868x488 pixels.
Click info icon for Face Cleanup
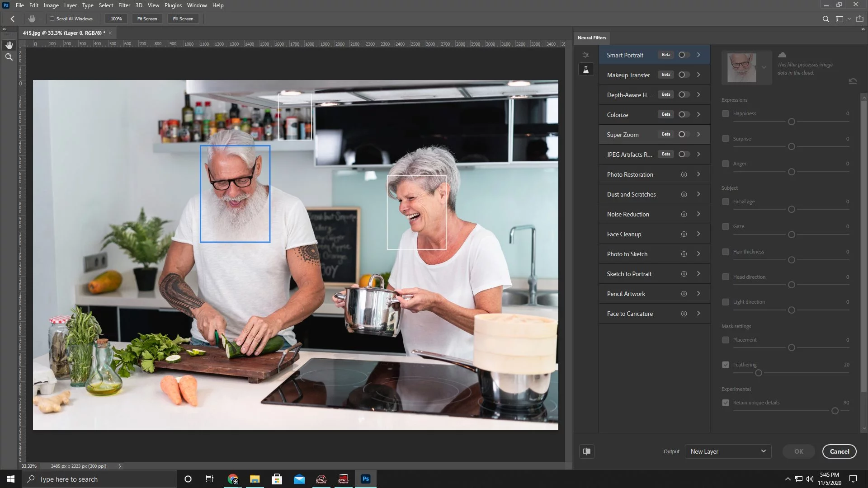tap(684, 234)
